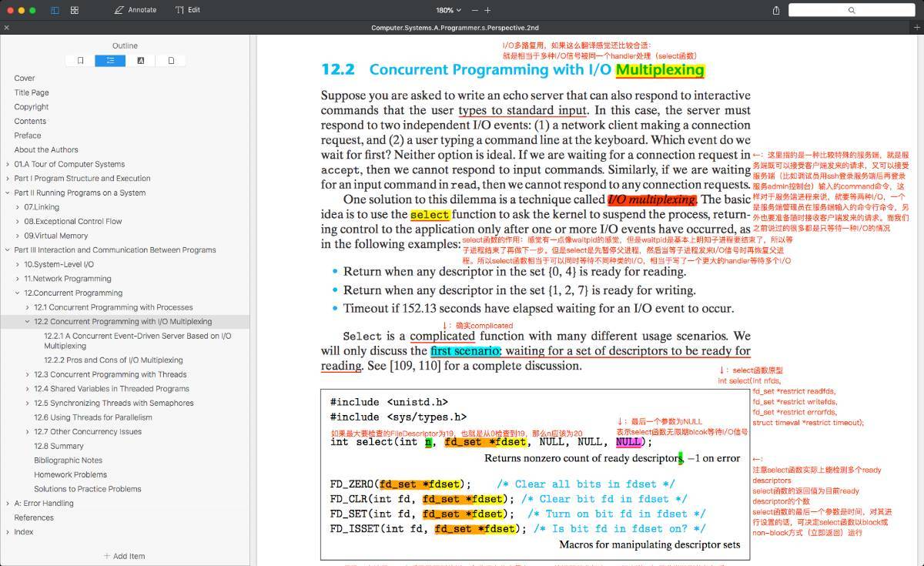Click magenta-highlighted NULL in select prototype

pos(628,442)
